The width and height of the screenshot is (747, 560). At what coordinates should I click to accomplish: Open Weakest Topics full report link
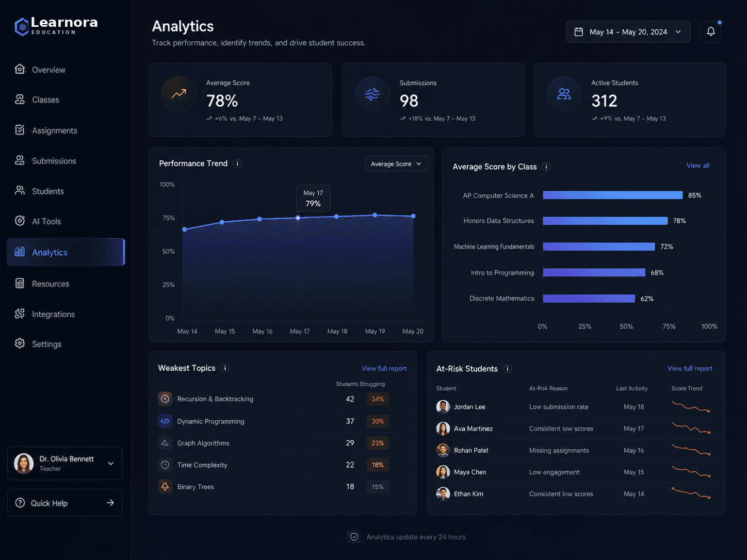click(384, 368)
